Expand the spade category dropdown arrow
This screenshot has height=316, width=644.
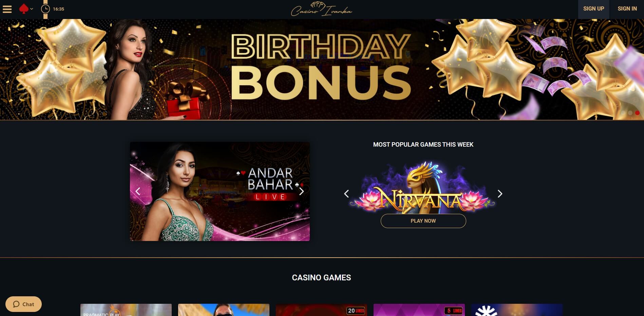click(32, 9)
